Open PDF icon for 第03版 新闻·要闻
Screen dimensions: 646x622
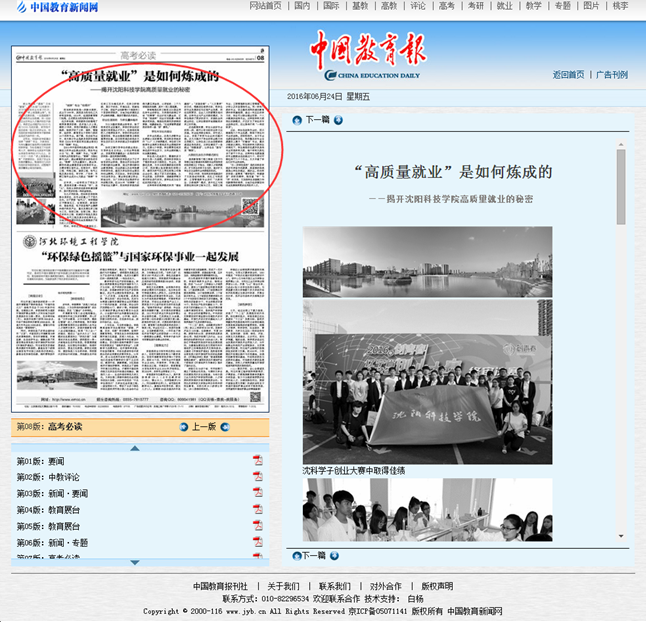[257, 493]
